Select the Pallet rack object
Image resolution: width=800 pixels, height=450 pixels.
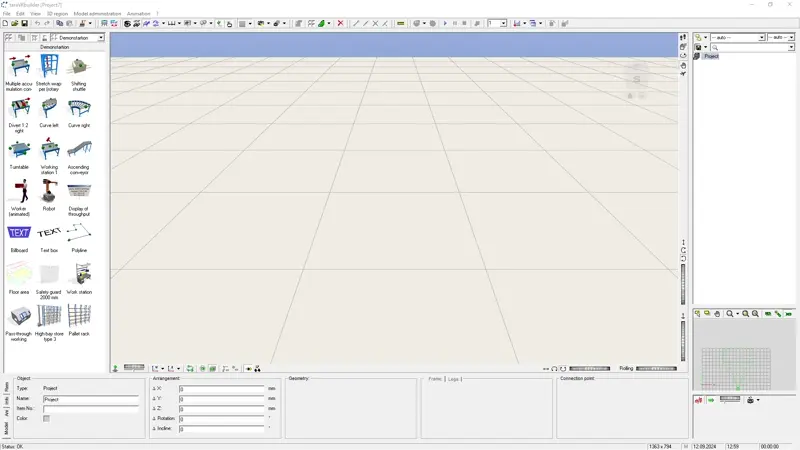(79, 320)
